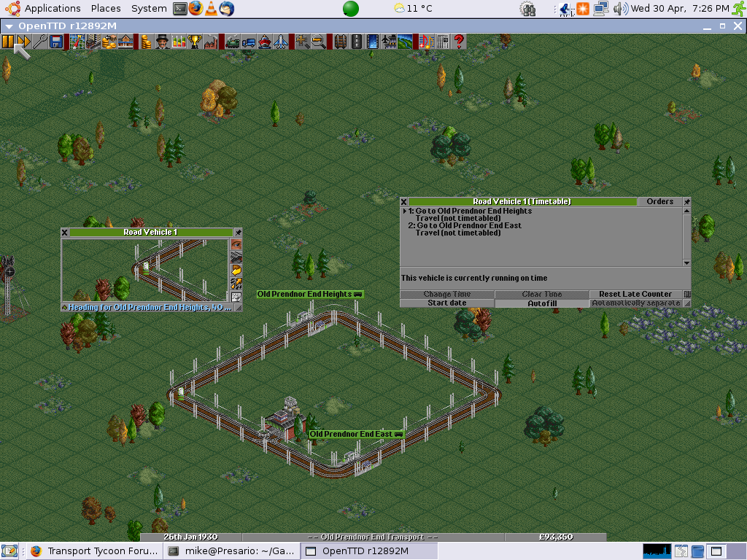Click the start/stop flag in vehicle status bar
The image size is (747, 560).
[x=64, y=308]
